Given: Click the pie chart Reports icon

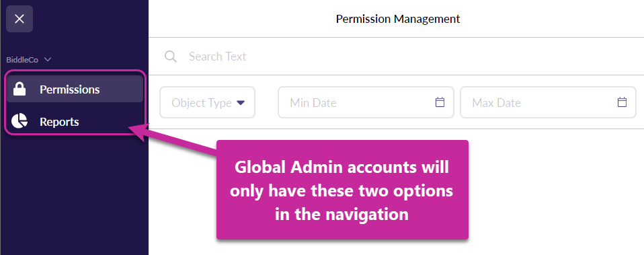Looking at the screenshot, I should [19, 122].
